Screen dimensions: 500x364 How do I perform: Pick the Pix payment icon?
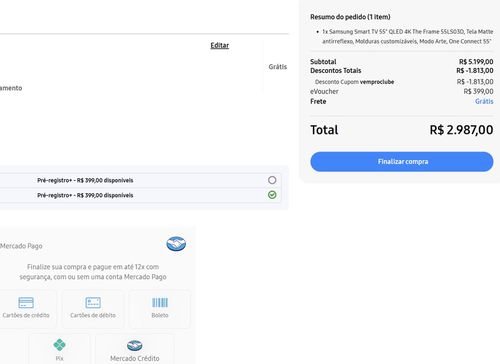click(x=59, y=345)
